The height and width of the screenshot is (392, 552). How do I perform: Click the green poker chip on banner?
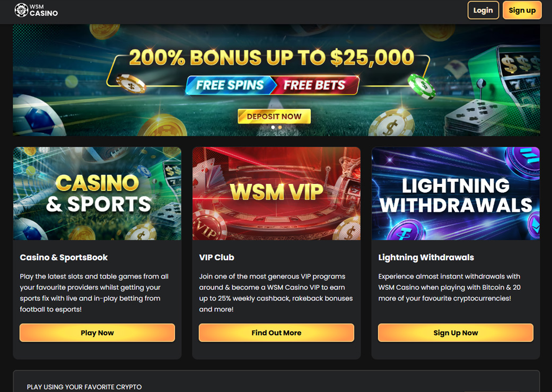pos(422,86)
